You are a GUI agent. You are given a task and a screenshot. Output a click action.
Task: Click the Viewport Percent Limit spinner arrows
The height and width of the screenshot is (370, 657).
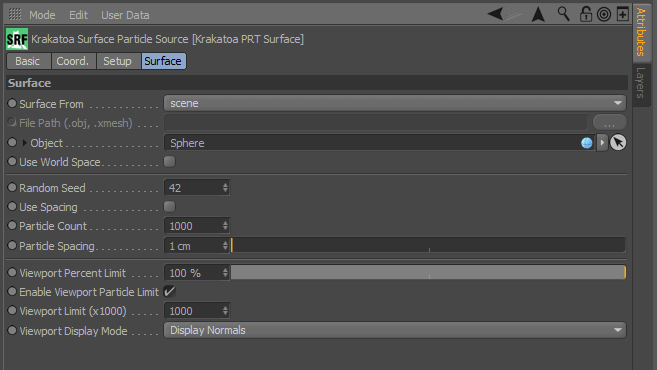tap(225, 273)
